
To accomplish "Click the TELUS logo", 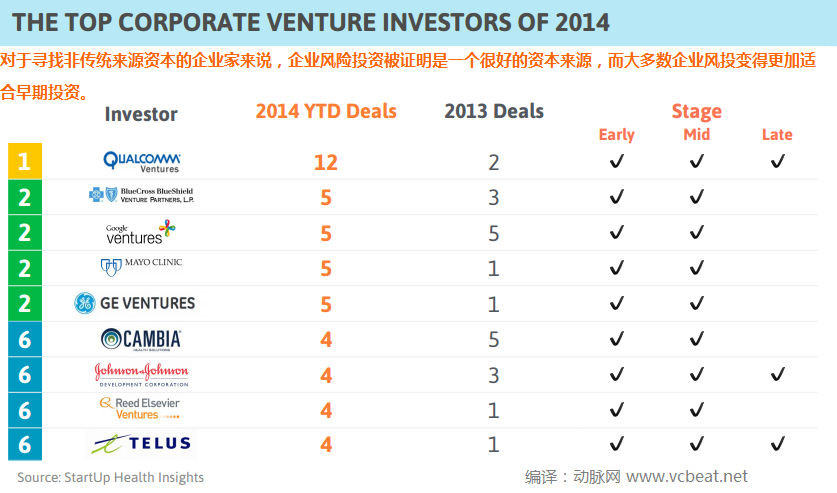I will pyautogui.click(x=141, y=444).
